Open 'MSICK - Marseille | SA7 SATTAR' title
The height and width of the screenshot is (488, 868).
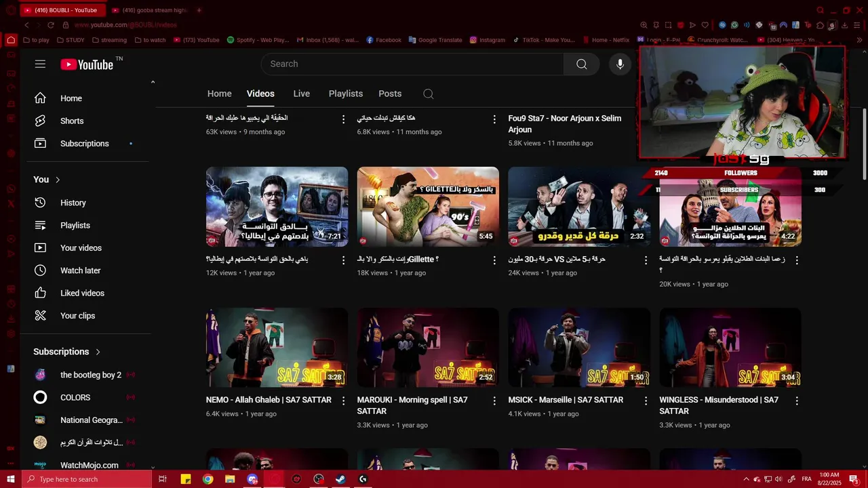pos(566,400)
